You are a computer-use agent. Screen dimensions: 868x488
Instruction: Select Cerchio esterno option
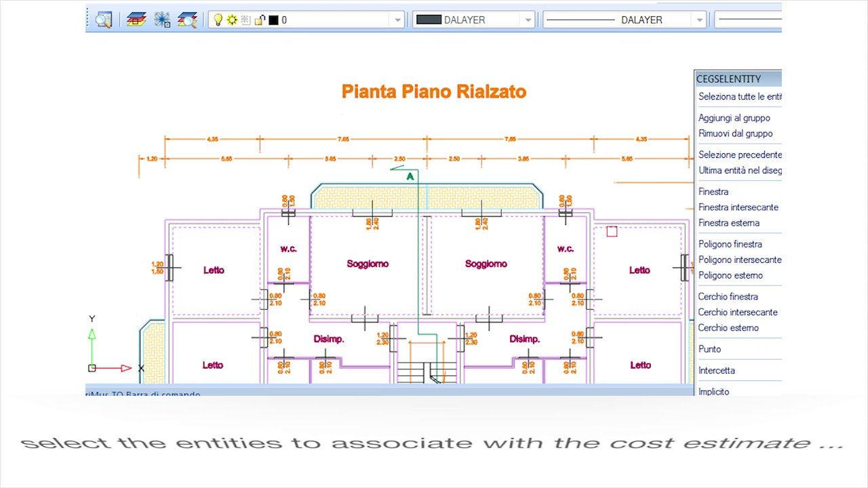point(728,328)
